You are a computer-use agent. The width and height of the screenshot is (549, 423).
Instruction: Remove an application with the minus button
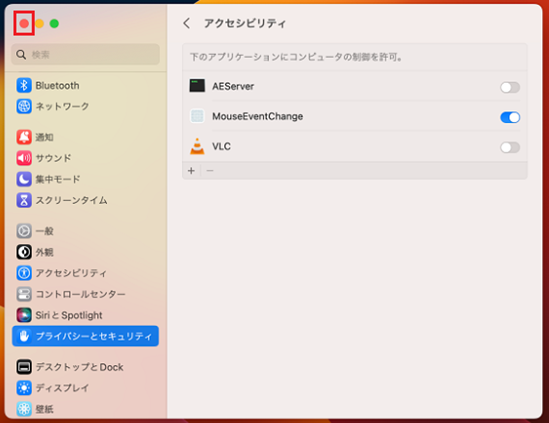coord(210,171)
